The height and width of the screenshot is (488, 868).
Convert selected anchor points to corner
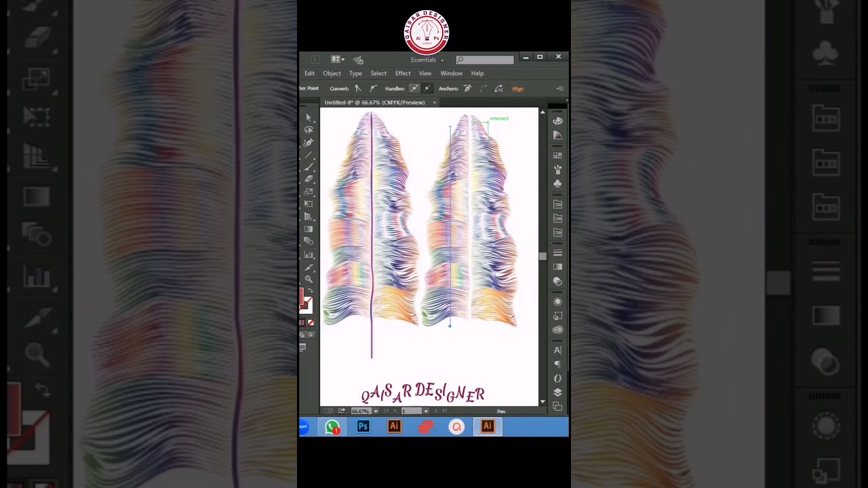pos(358,89)
